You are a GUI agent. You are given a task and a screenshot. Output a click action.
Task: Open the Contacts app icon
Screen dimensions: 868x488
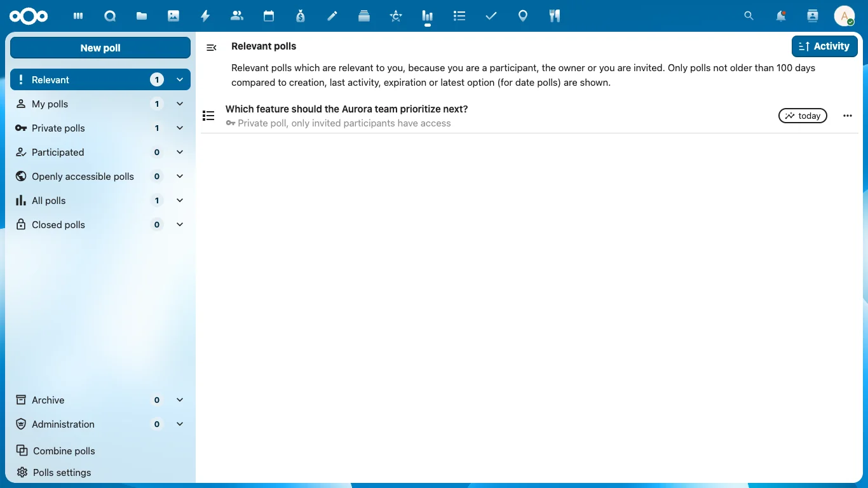pos(237,16)
